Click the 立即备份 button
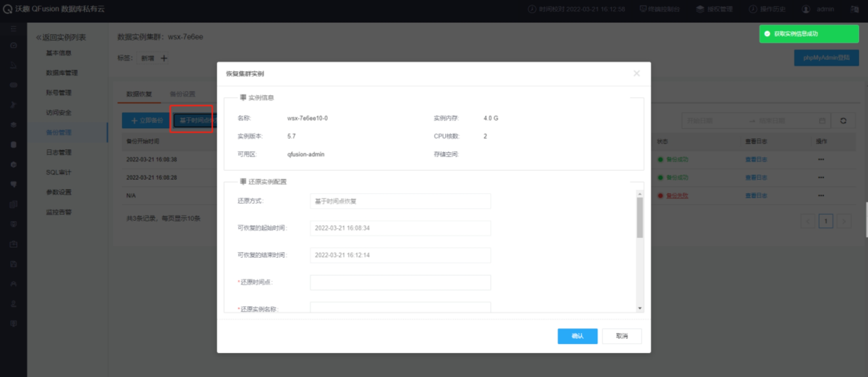Image resolution: width=868 pixels, height=377 pixels. (x=146, y=120)
